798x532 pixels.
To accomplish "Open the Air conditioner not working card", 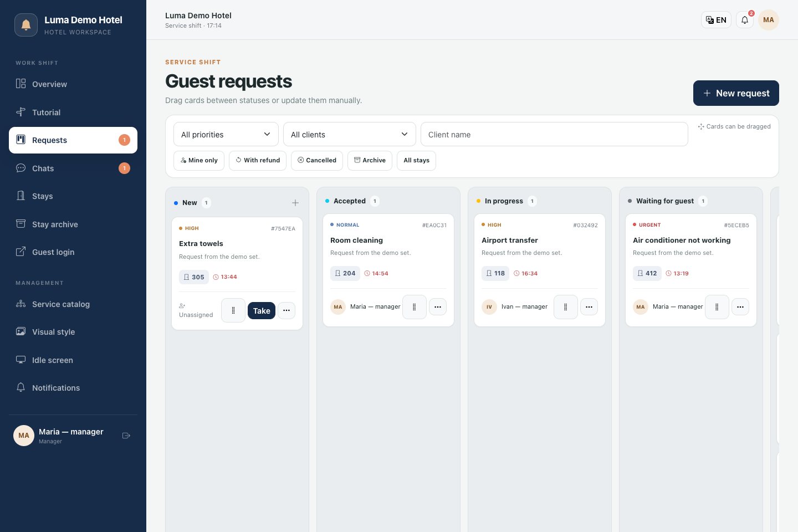I will click(691, 270).
